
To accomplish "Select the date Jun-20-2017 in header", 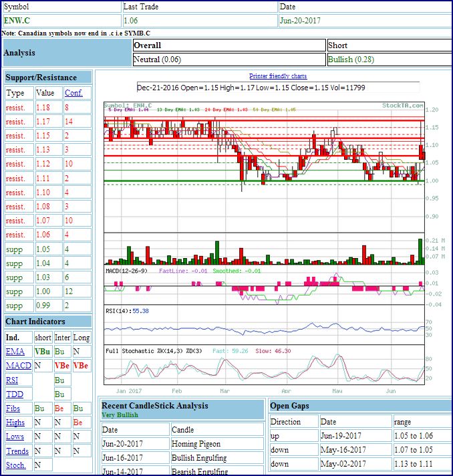I will tap(300, 21).
